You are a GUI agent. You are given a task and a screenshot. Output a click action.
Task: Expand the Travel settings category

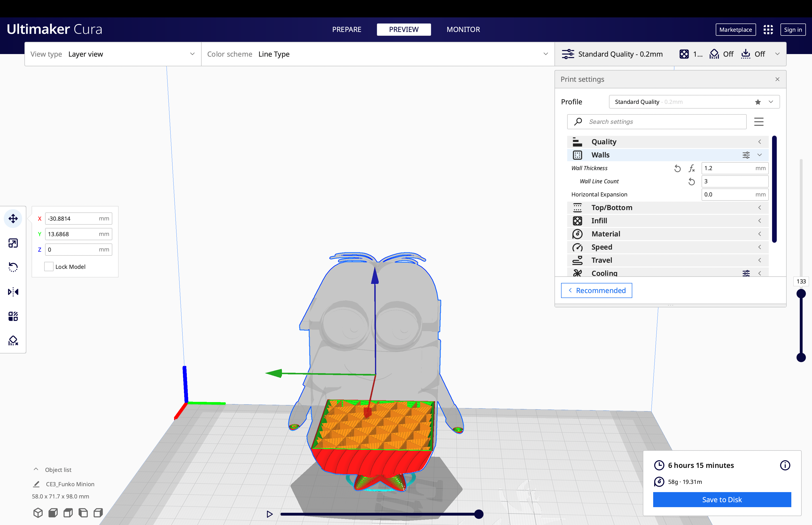tap(668, 260)
